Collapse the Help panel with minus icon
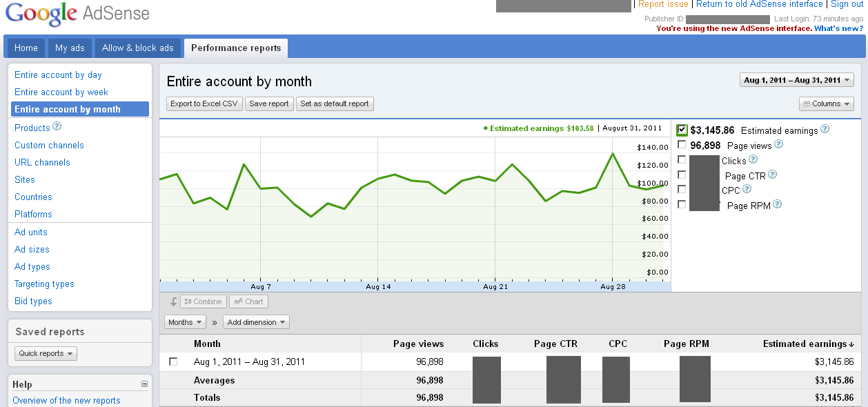 pyautogui.click(x=144, y=384)
